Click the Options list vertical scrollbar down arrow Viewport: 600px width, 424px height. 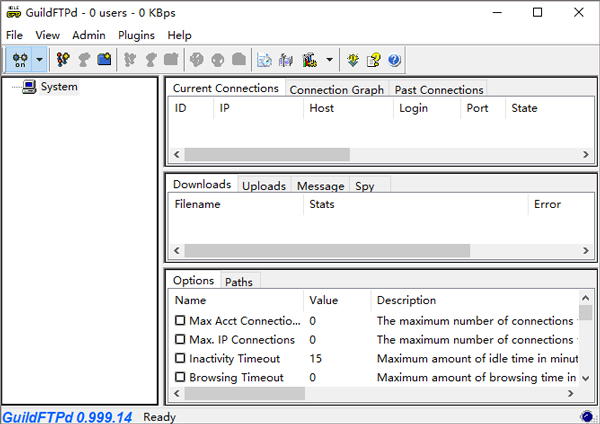coord(585,377)
